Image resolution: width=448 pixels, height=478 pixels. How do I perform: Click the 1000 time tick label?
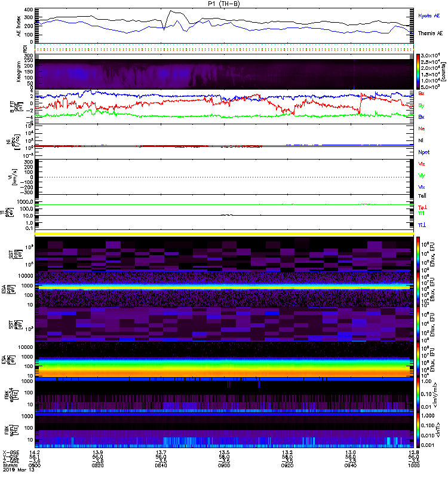coord(413,465)
